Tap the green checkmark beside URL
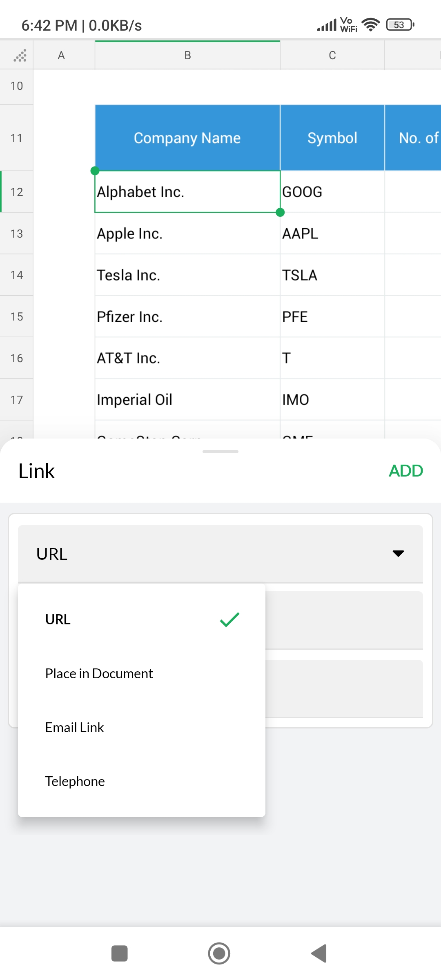 point(229,619)
